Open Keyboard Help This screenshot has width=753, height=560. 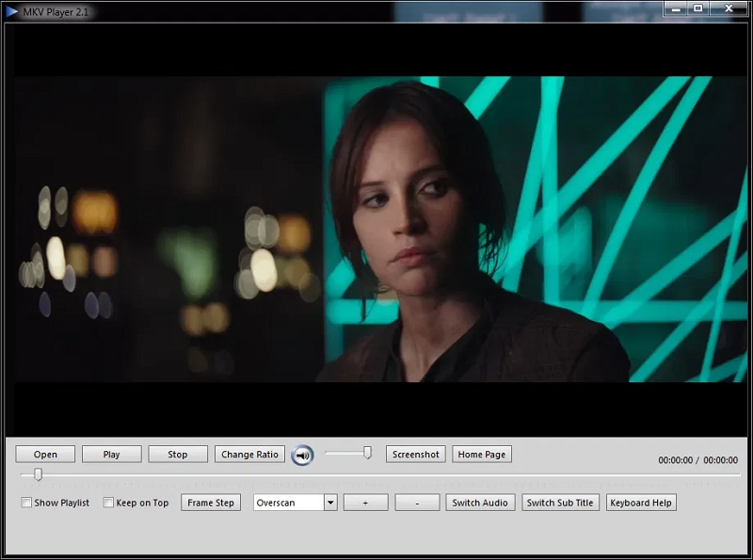[x=641, y=503]
